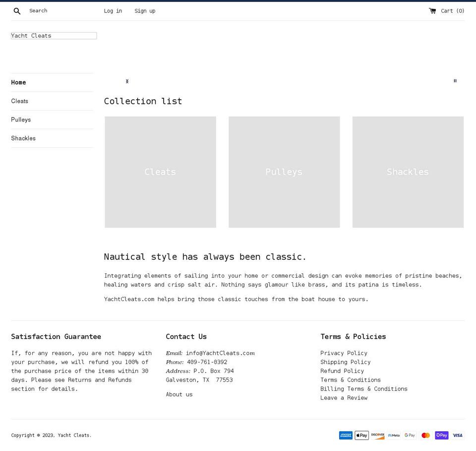Select Pulleys in the navigation menu
The height and width of the screenshot is (451, 476).
21,120
